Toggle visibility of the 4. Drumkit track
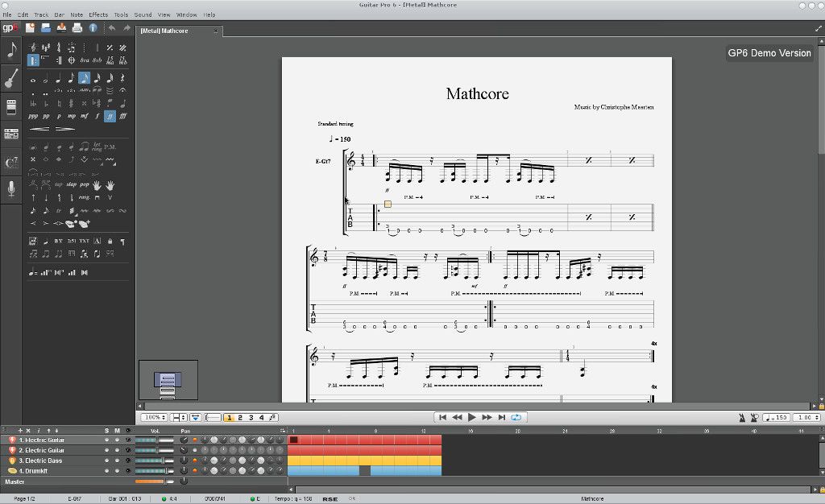825x504 pixels. coord(127,470)
